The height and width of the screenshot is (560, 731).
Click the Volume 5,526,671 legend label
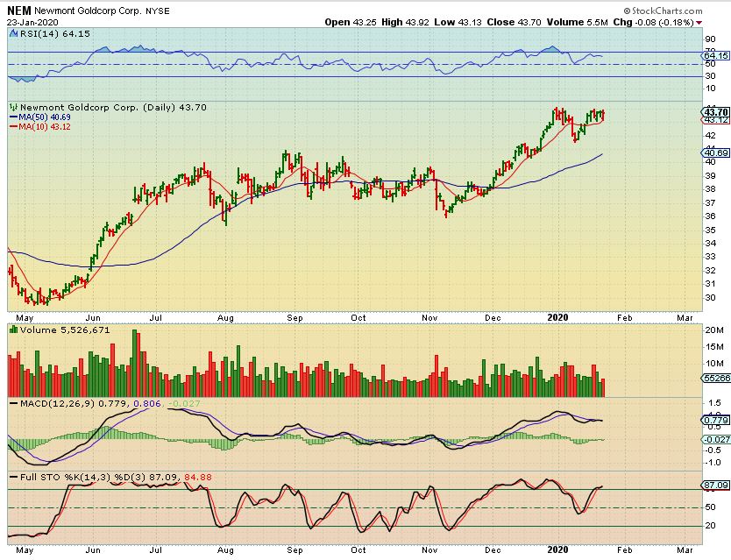pos(65,330)
